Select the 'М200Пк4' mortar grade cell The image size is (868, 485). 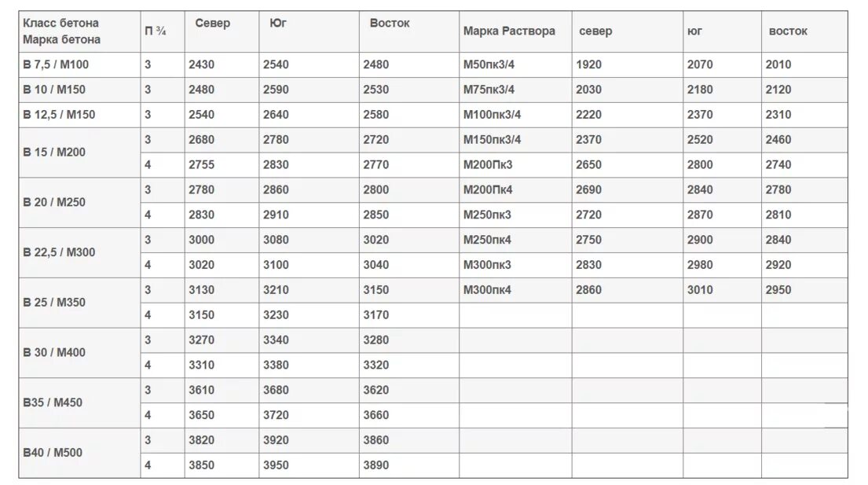pyautogui.click(x=515, y=190)
